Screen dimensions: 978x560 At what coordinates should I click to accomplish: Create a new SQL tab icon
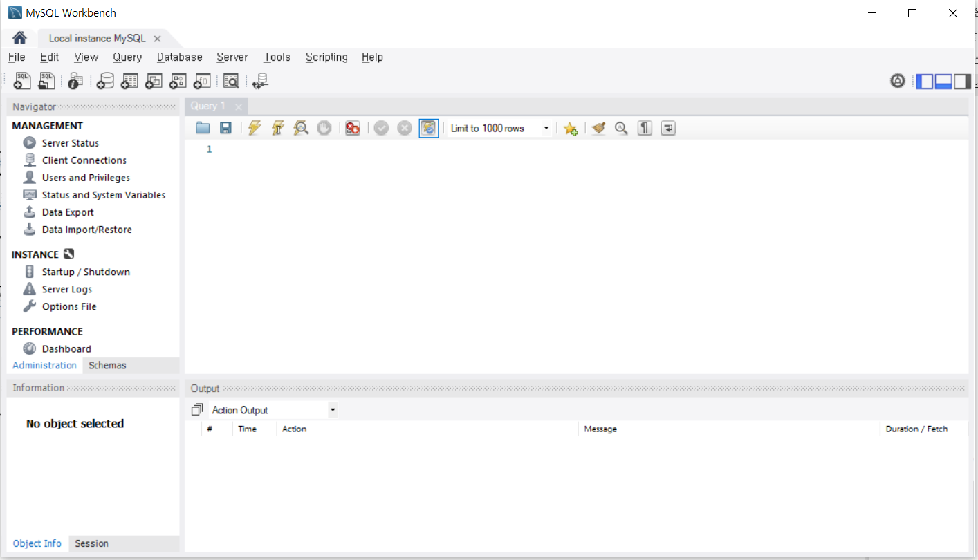(22, 81)
